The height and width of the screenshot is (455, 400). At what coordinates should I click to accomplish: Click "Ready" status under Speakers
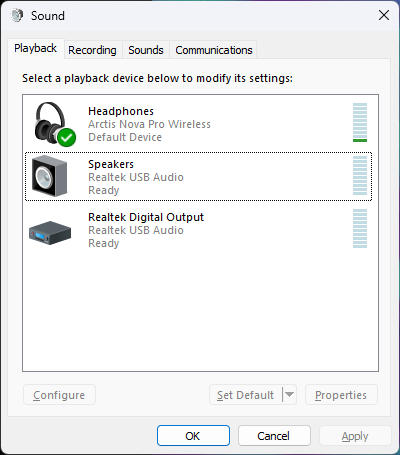[x=104, y=190]
